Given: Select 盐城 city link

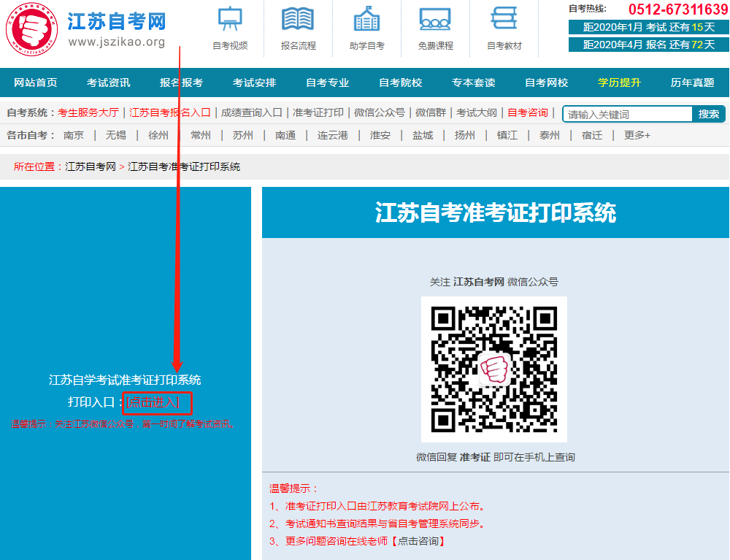Looking at the screenshot, I should pos(423,136).
